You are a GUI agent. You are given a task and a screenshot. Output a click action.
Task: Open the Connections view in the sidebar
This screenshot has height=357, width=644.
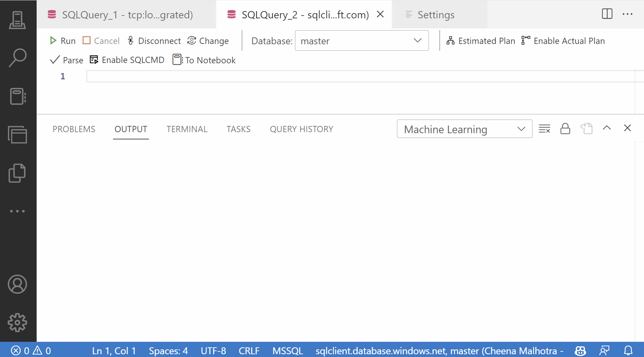[x=18, y=20]
